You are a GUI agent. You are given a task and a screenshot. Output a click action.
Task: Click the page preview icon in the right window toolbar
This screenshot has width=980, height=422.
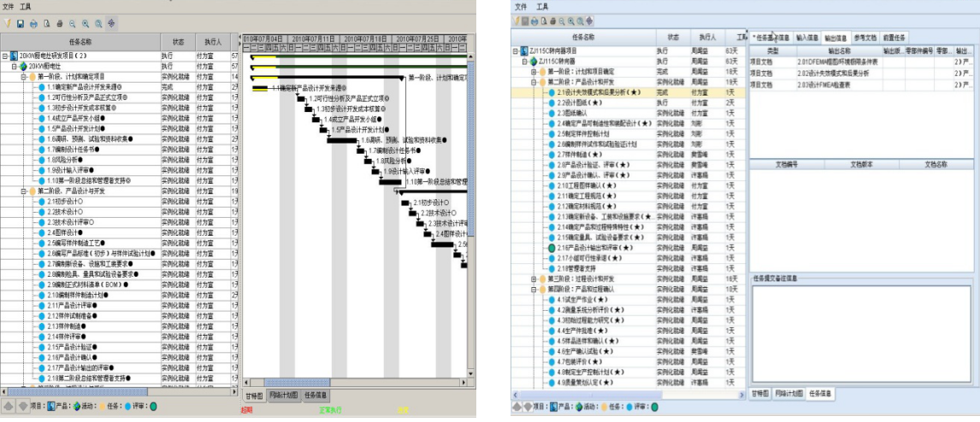click(544, 21)
